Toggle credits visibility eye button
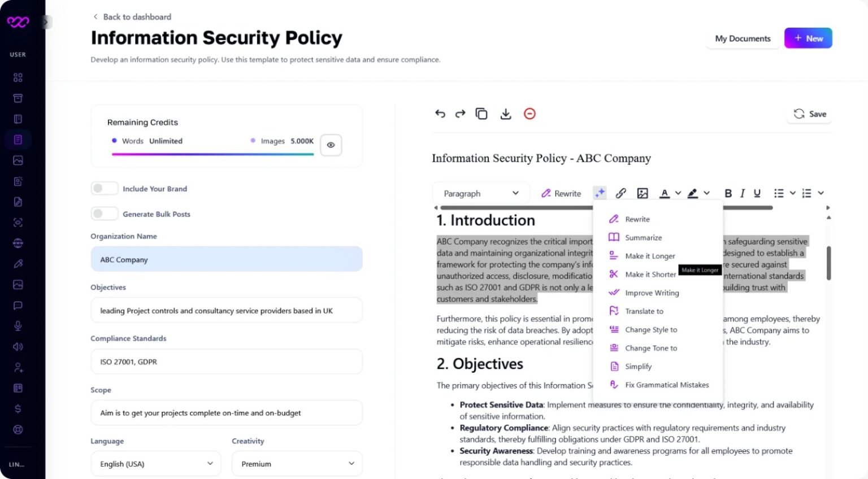 (331, 145)
